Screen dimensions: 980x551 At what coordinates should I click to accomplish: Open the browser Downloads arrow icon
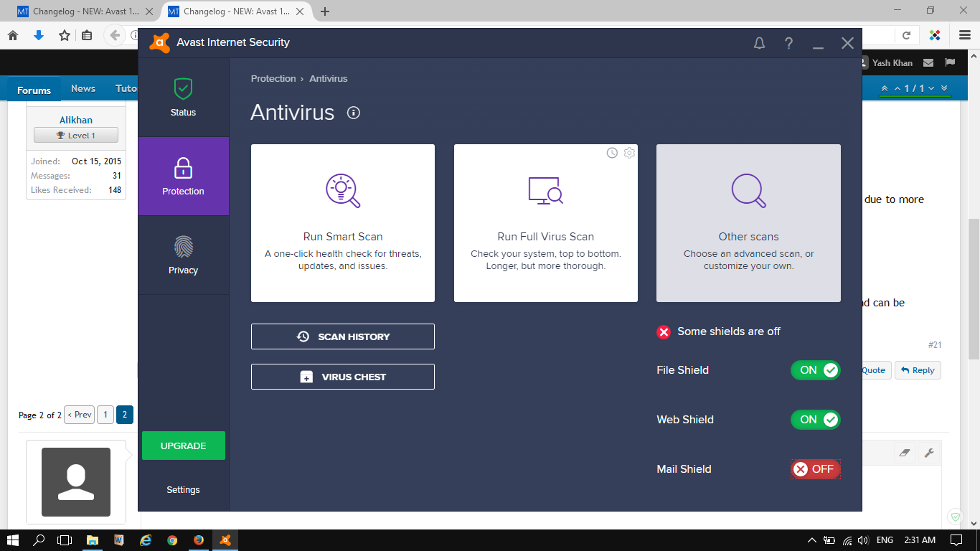(39, 35)
